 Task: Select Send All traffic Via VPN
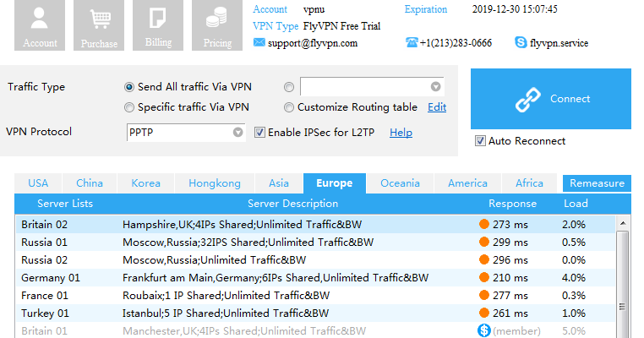click(129, 87)
